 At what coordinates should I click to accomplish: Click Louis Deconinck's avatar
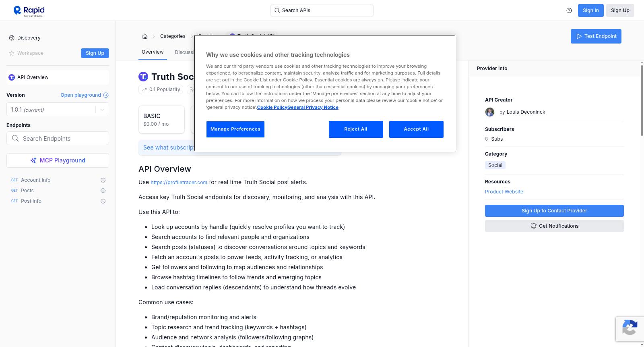pos(490,112)
